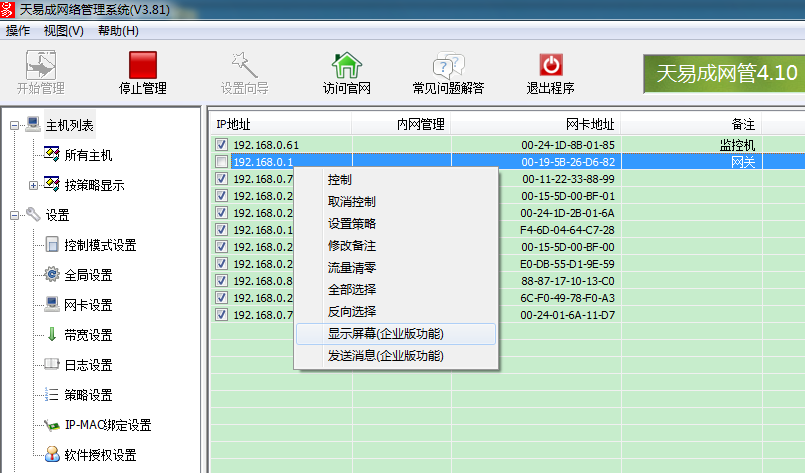The height and width of the screenshot is (473, 805).
Task: Choose Show Screen (显示屏幕) from the context menu
Action: pyautogui.click(x=385, y=334)
